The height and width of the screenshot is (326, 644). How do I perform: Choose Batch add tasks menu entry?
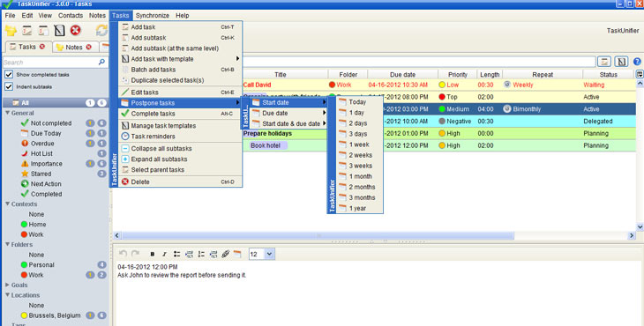tap(180, 70)
